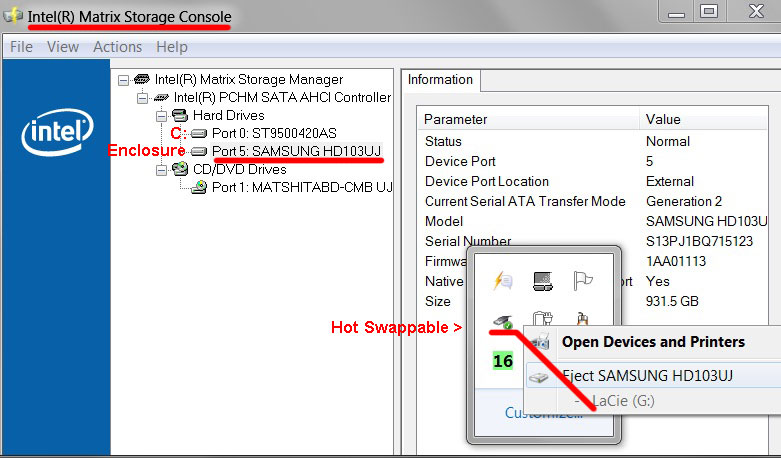This screenshot has height=458, width=781.
Task: Click the green 16 tray icon
Action: tap(503, 360)
